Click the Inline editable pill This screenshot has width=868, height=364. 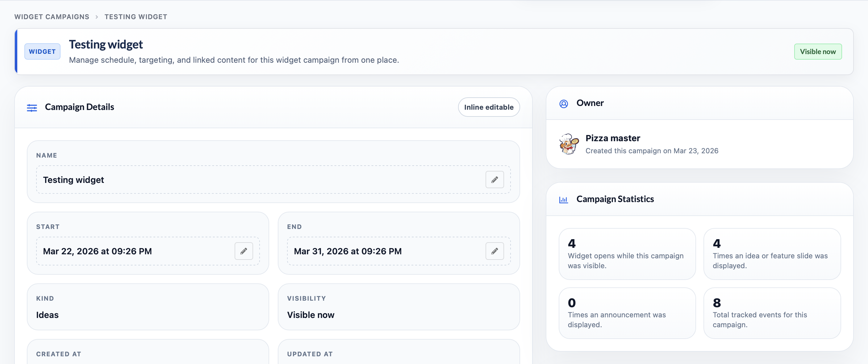pyautogui.click(x=489, y=107)
